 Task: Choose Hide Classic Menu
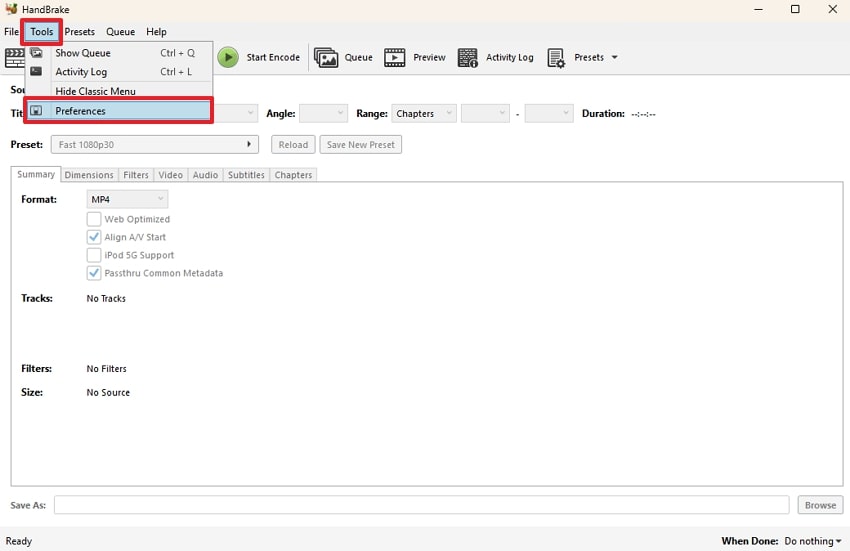click(x=119, y=91)
